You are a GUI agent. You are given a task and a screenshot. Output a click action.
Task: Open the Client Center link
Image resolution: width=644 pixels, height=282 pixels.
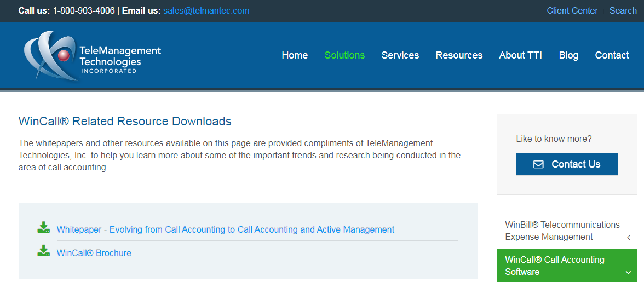pyautogui.click(x=572, y=10)
